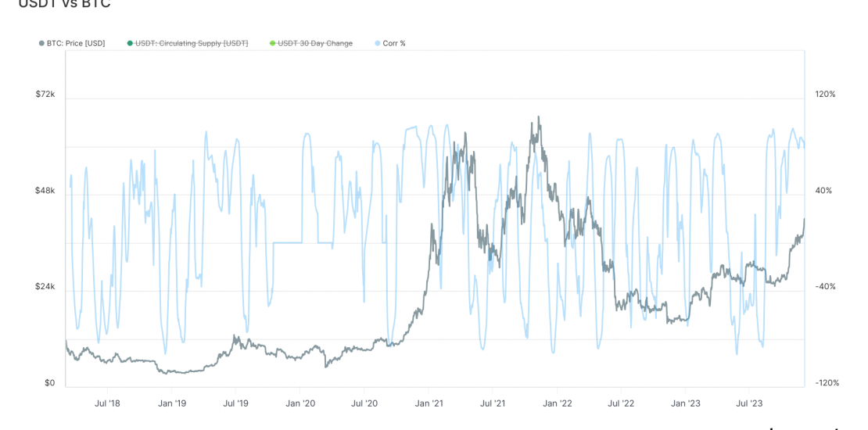Select the 40% right axis label
The width and height of the screenshot is (868, 430).
click(825, 190)
